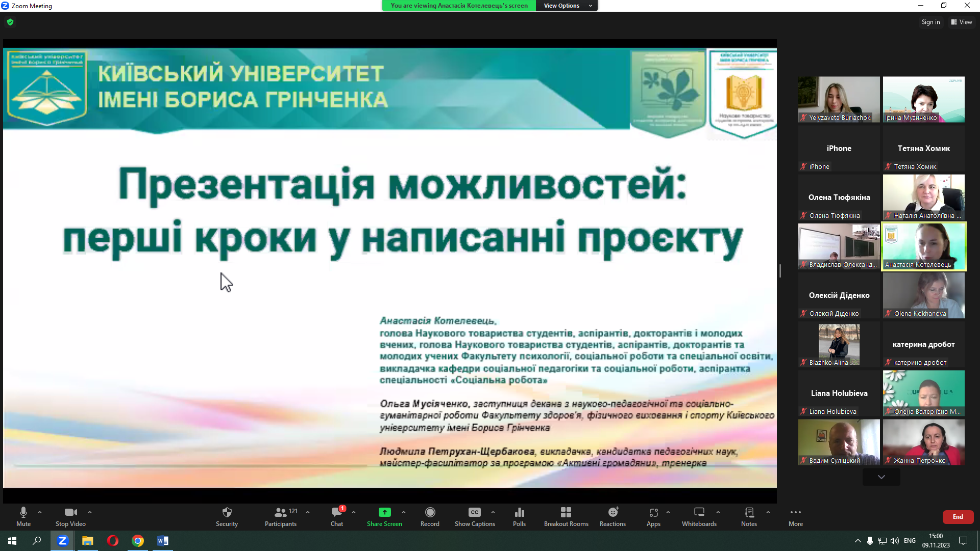Viewport: 980px width, 551px height.
Task: Select Анастасія Котелевець video thumbnail
Action: click(x=923, y=246)
